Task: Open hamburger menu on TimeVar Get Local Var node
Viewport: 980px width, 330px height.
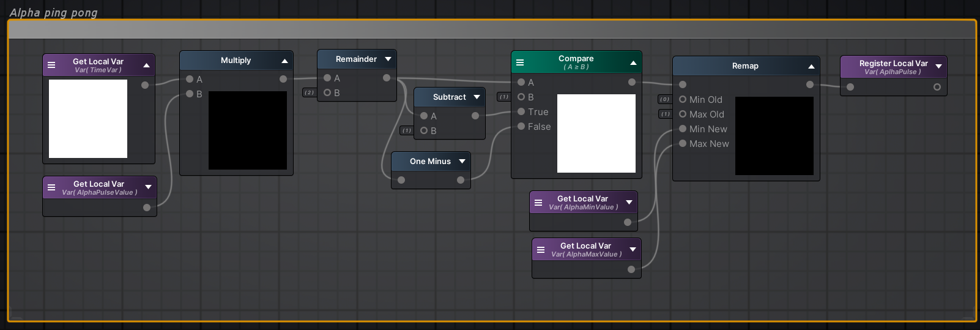Action: click(x=51, y=65)
